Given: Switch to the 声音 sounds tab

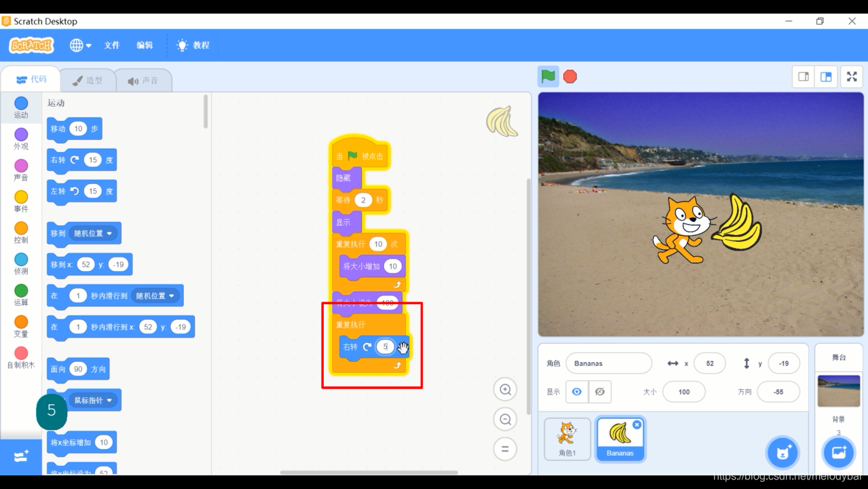Looking at the screenshot, I should pyautogui.click(x=143, y=81).
